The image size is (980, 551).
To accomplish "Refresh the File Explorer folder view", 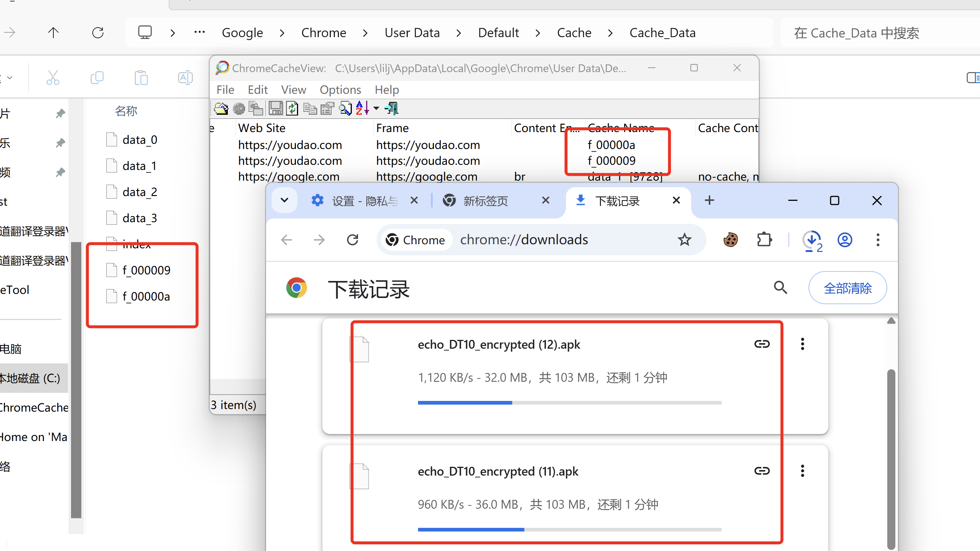I will [x=98, y=33].
